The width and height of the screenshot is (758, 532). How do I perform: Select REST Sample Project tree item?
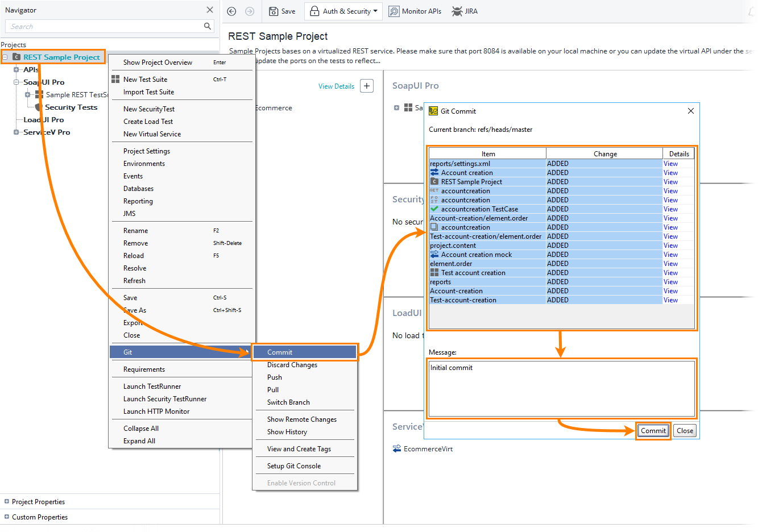point(61,57)
